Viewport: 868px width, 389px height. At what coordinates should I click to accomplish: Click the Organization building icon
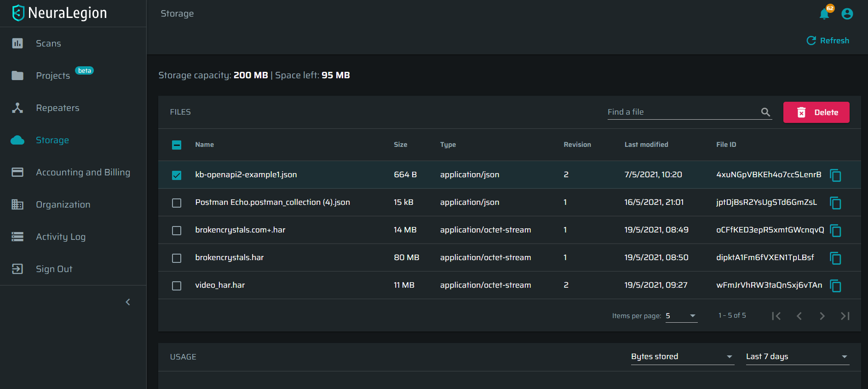coord(17,204)
